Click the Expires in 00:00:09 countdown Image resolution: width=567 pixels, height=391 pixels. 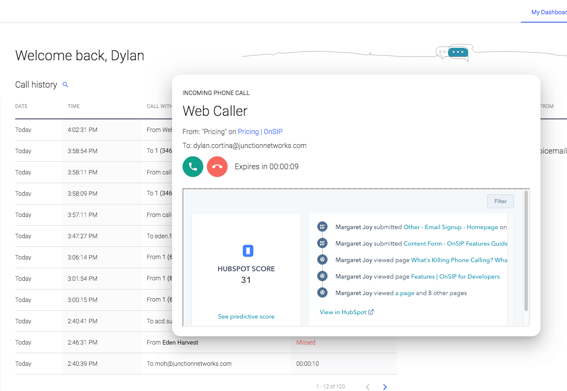click(267, 167)
